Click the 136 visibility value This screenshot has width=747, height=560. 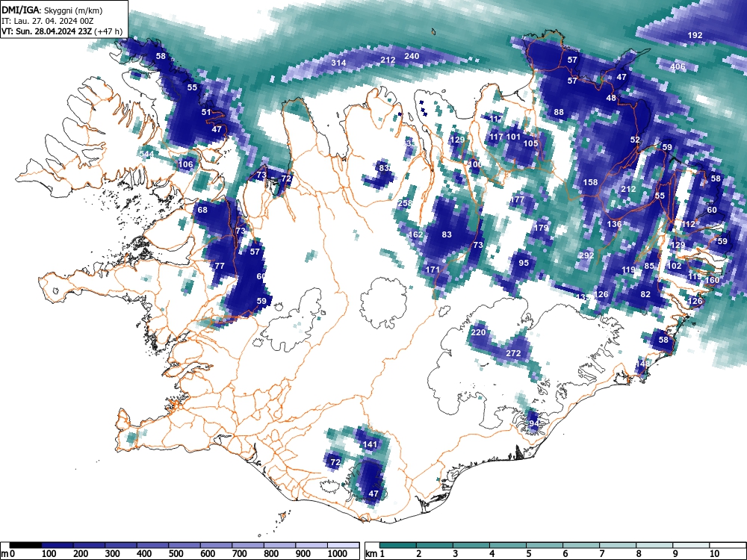pyautogui.click(x=615, y=224)
